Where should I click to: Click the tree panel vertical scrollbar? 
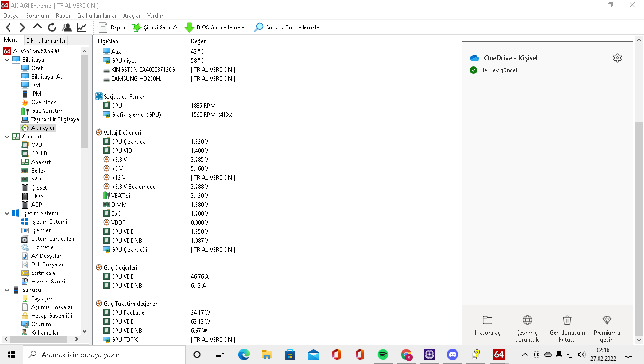85,102
